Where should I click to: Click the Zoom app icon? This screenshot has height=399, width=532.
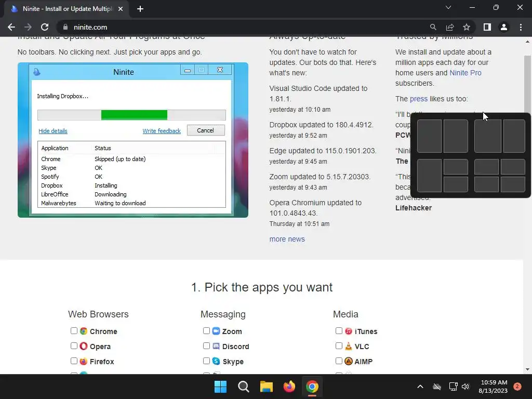pyautogui.click(x=216, y=331)
